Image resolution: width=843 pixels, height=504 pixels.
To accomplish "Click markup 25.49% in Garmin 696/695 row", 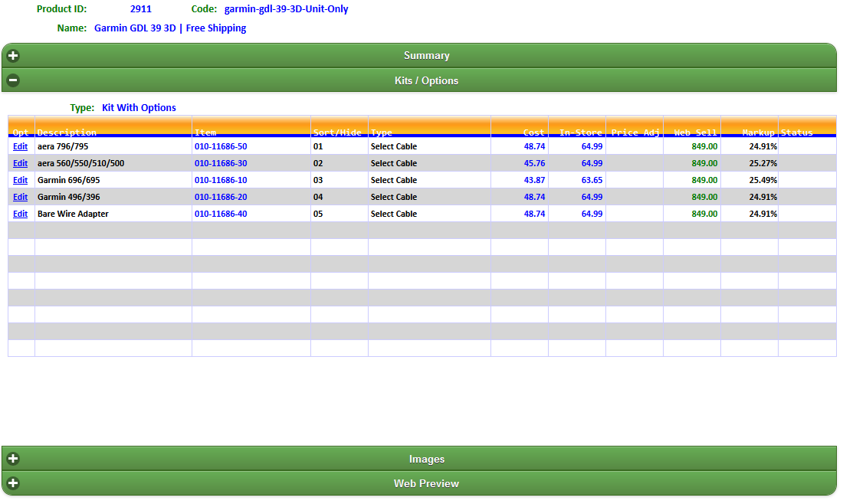I will coord(763,180).
